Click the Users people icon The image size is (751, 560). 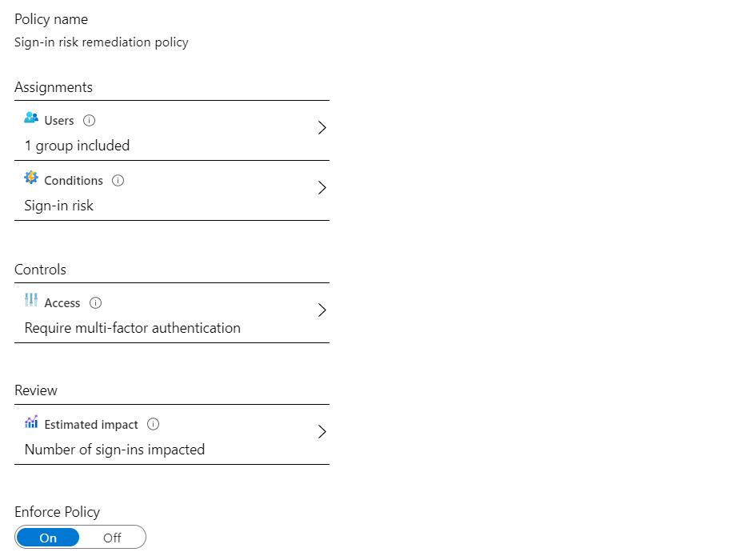point(31,118)
